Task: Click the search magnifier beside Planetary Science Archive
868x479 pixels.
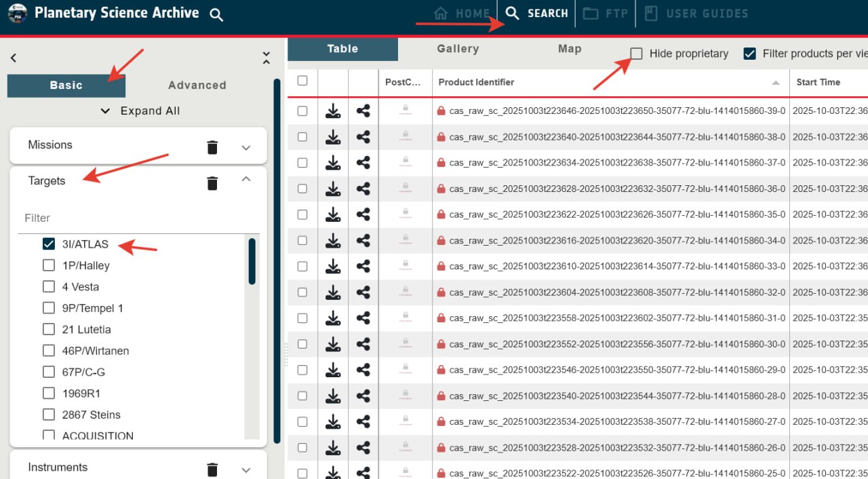Action: point(216,14)
